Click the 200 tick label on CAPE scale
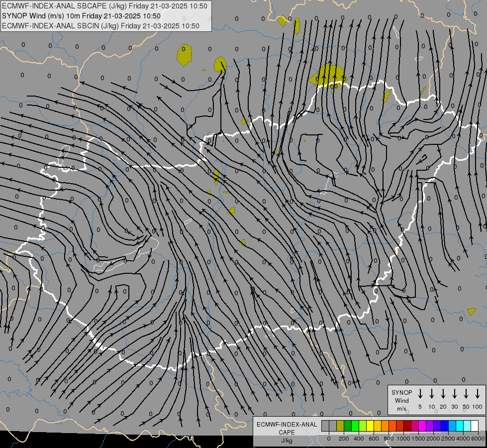 pos(344,439)
